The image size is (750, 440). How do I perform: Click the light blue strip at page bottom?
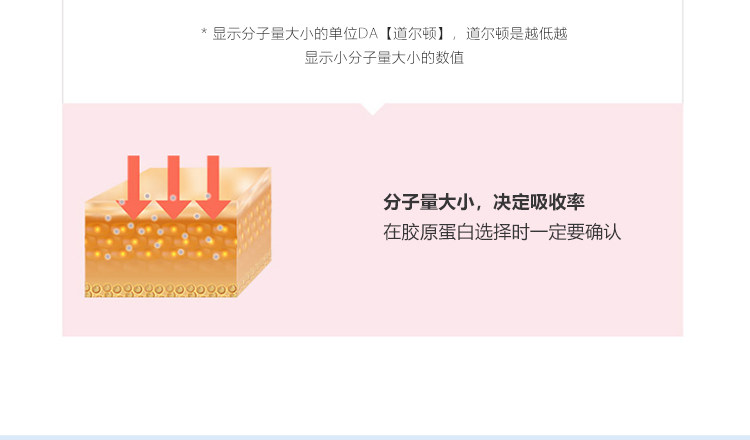pyautogui.click(x=375, y=438)
